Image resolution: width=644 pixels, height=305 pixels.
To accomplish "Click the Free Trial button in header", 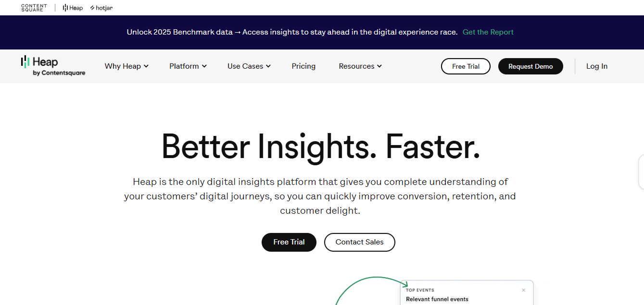I will 466,66.
